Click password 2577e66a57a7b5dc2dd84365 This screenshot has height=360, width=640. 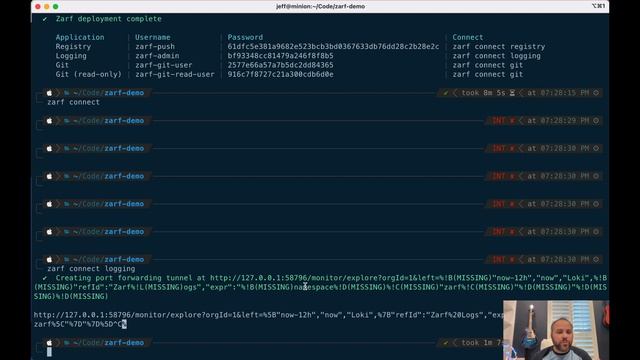click(x=280, y=65)
